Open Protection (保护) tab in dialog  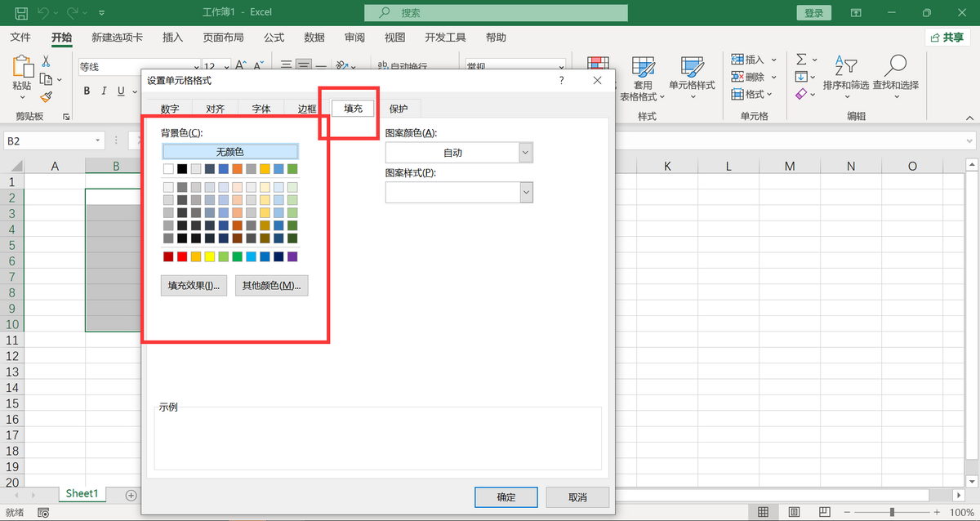tap(399, 109)
